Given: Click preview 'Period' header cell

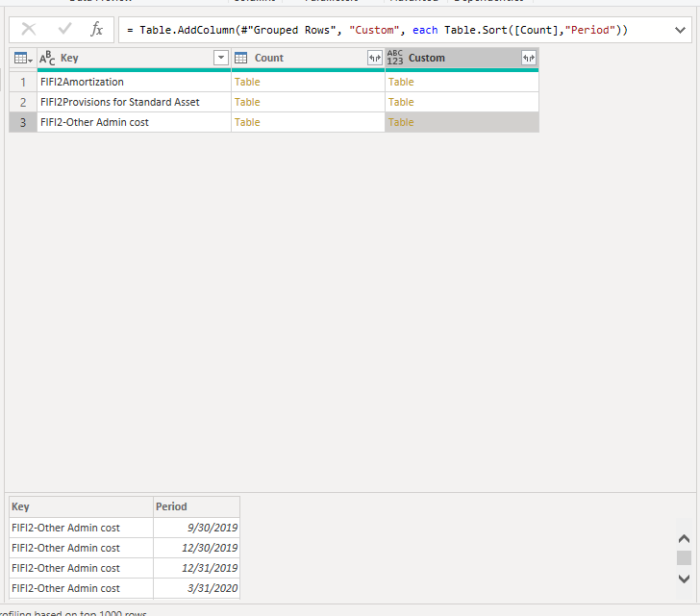Looking at the screenshot, I should [196, 506].
